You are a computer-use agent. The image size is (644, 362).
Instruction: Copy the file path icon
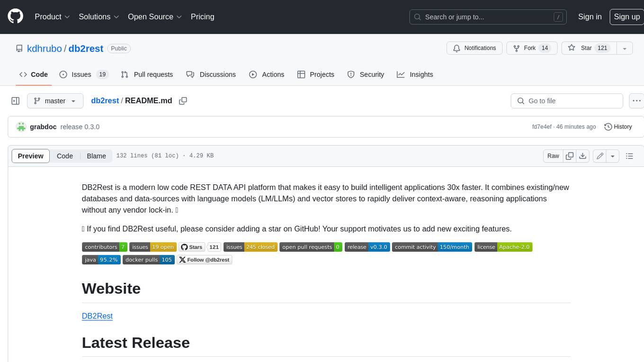[x=183, y=101]
